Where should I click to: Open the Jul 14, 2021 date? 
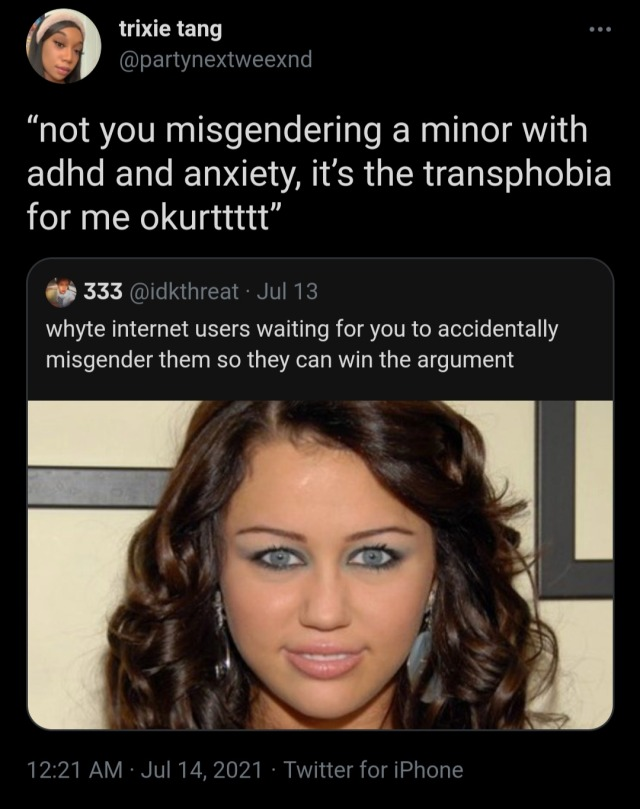point(201,770)
